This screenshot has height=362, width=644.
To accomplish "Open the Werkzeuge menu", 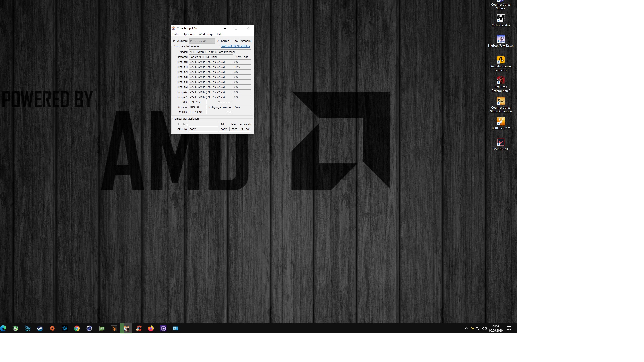I will (x=206, y=34).
